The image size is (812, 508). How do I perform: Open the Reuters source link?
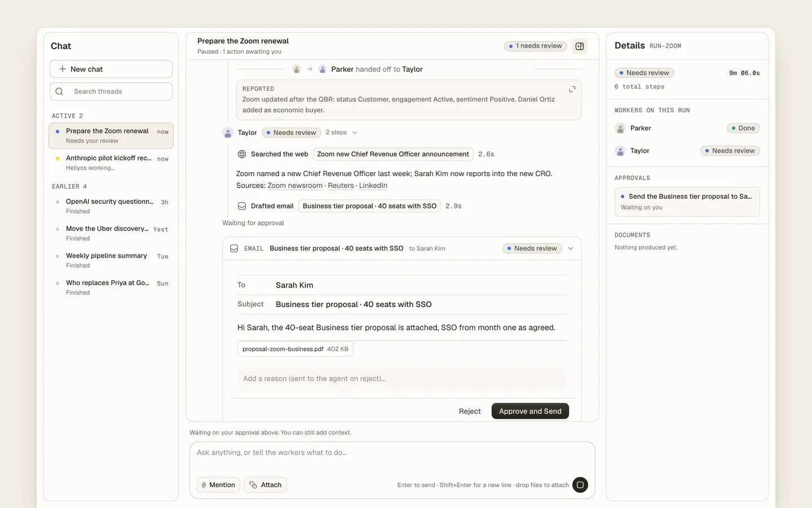click(341, 186)
